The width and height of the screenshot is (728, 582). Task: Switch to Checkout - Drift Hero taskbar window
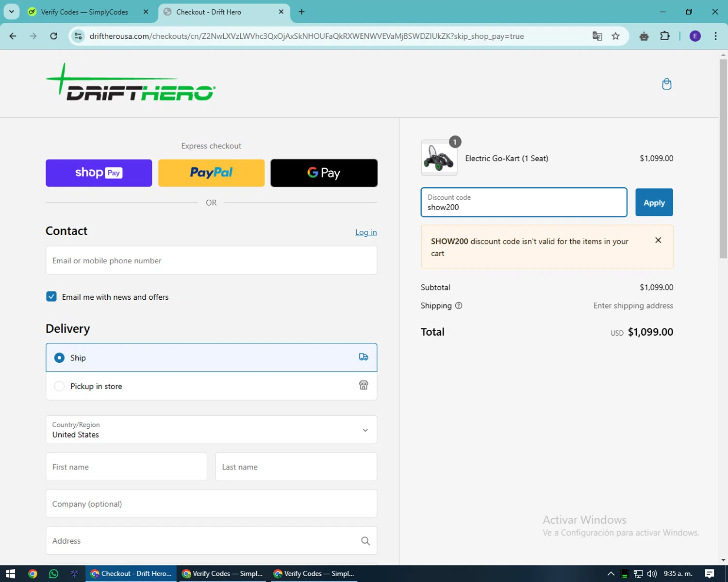tap(131, 574)
